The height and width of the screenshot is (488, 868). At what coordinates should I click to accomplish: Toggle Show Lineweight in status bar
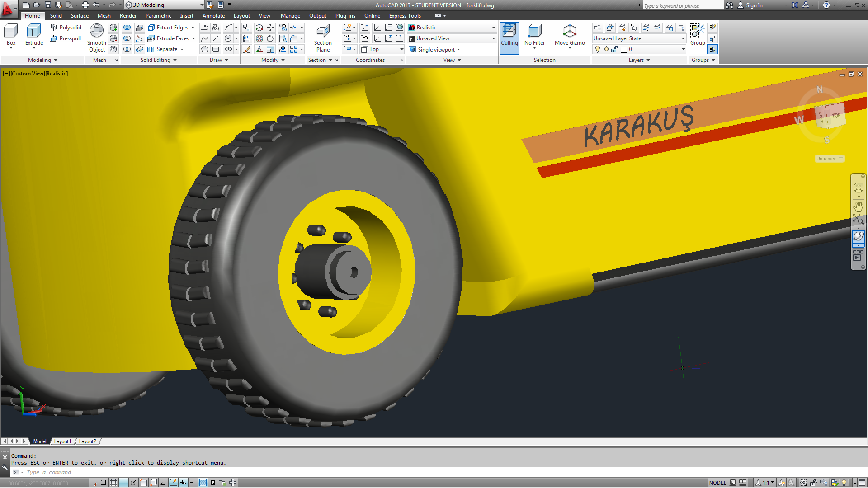point(193,483)
